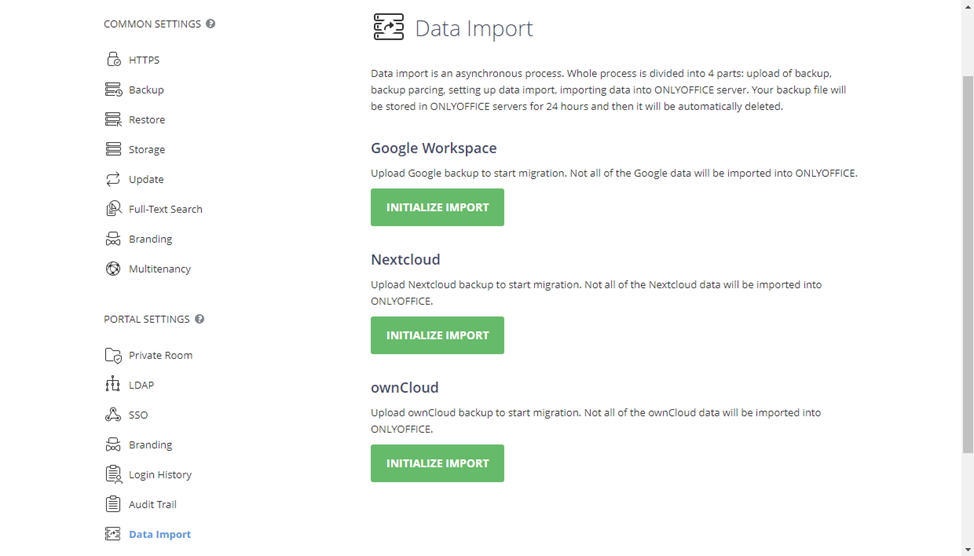Click the Nextcloud heading
The width and height of the screenshot is (974, 556).
pos(405,259)
